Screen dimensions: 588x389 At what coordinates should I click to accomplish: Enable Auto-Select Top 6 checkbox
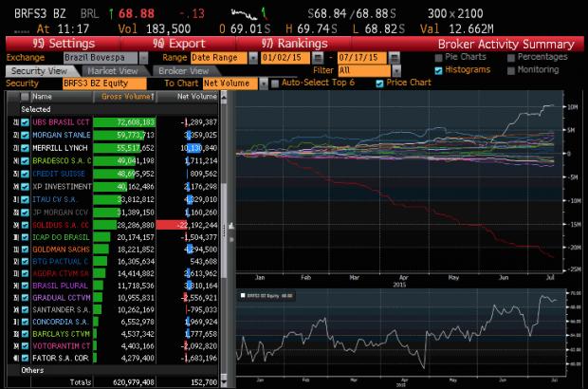tap(275, 83)
